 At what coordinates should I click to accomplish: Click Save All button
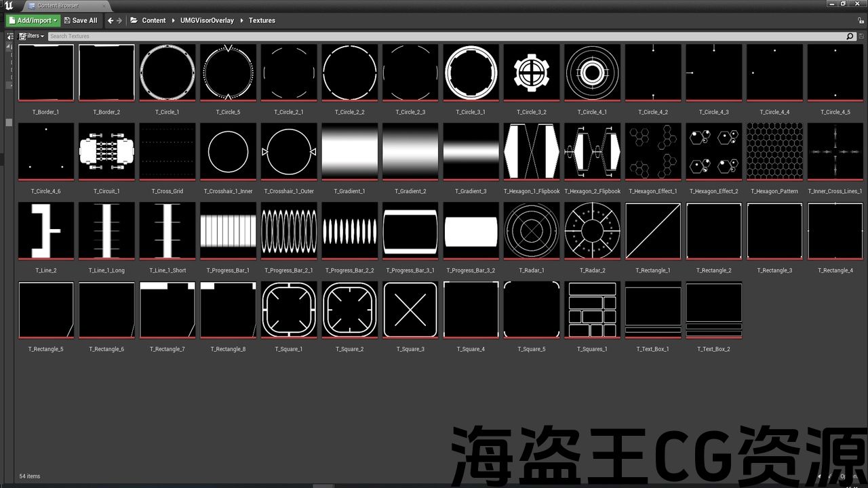point(81,20)
